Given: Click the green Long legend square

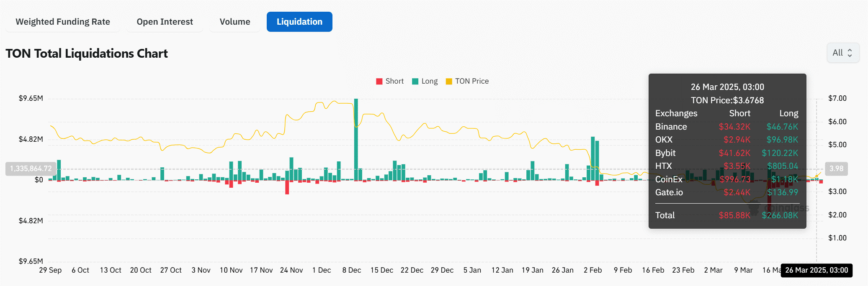Looking at the screenshot, I should tap(415, 82).
